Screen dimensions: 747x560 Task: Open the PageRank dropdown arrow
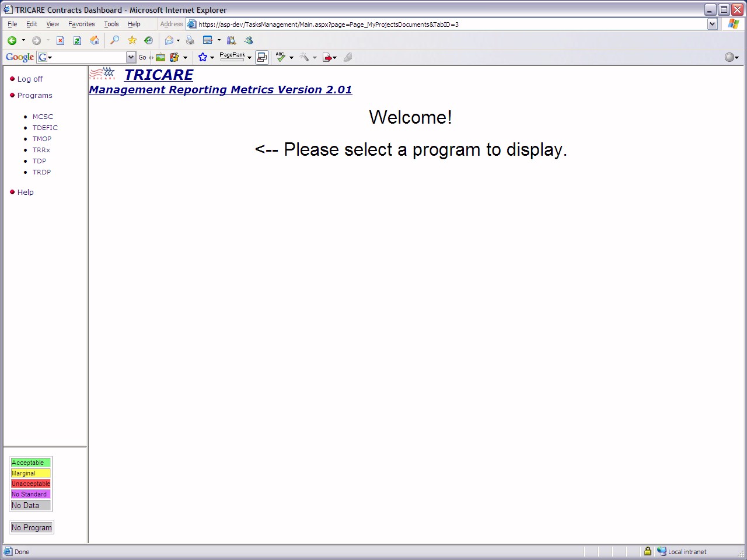pos(249,58)
